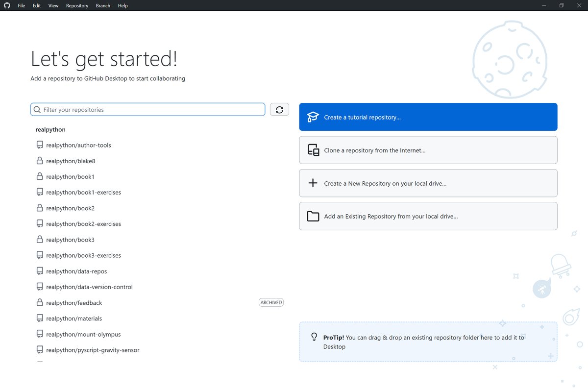Open the Repository menu
The height and width of the screenshot is (392, 588).
(77, 5)
